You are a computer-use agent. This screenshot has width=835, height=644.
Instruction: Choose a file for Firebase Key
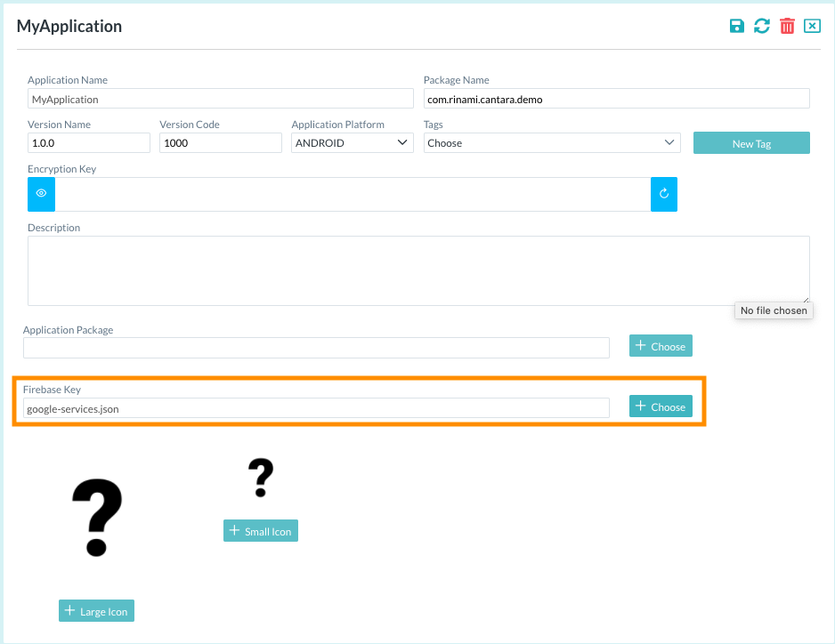[x=661, y=407]
